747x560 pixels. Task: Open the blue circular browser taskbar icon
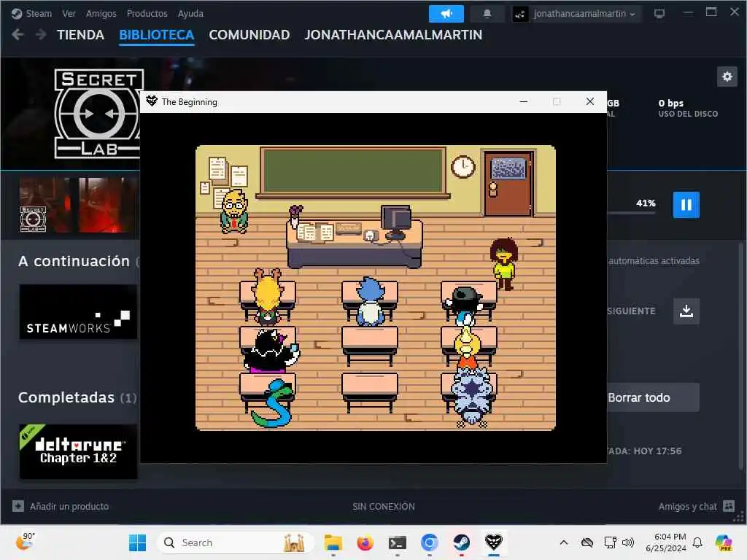pyautogui.click(x=429, y=542)
